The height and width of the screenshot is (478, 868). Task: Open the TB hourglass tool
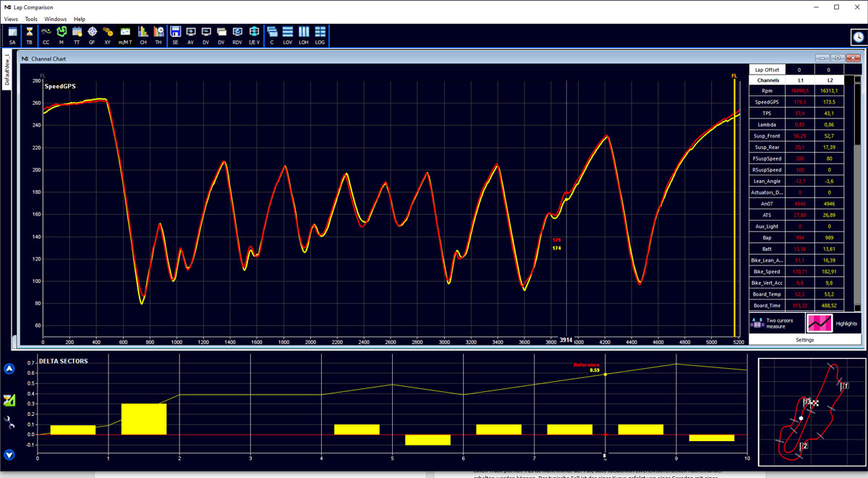coord(29,35)
